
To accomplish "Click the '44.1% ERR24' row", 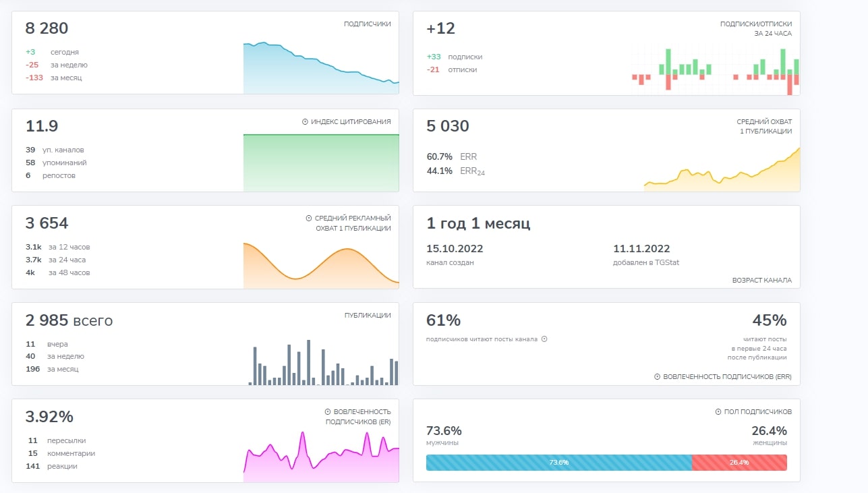I will pyautogui.click(x=456, y=171).
